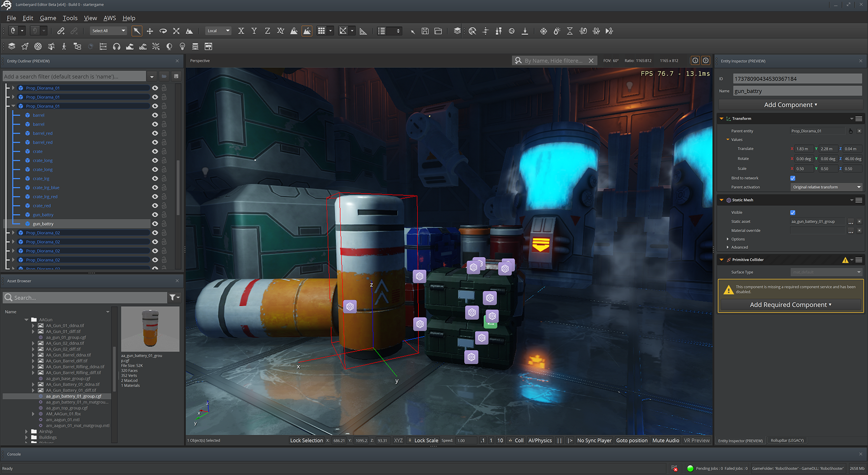868x475 pixels.
Task: Select the crate_long first entry in outliner
Action: [x=42, y=160]
